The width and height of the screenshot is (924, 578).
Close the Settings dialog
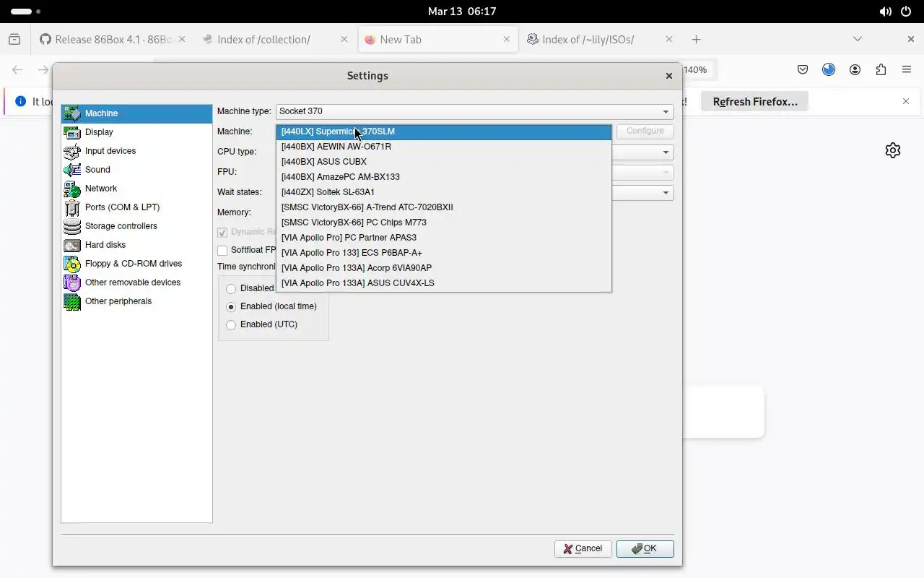pyautogui.click(x=668, y=76)
